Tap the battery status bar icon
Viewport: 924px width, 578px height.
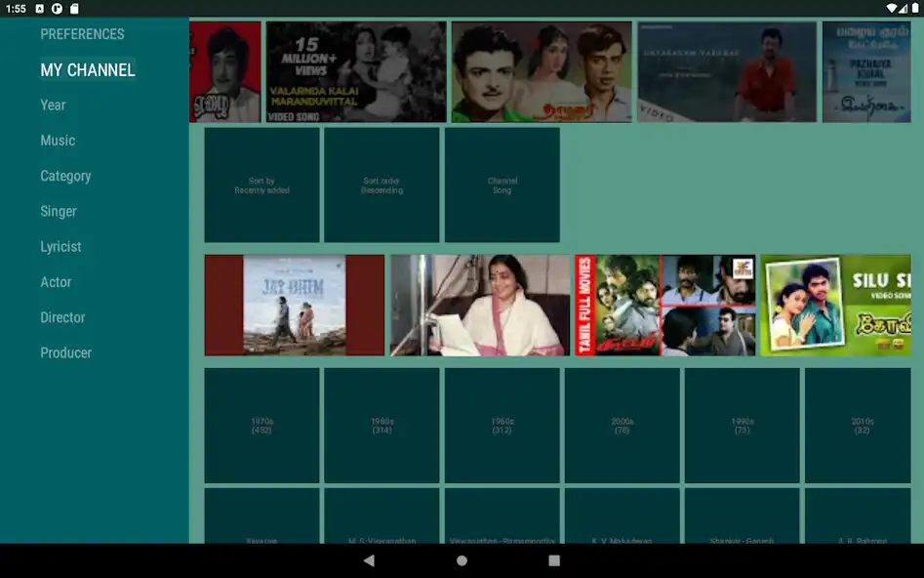915,8
